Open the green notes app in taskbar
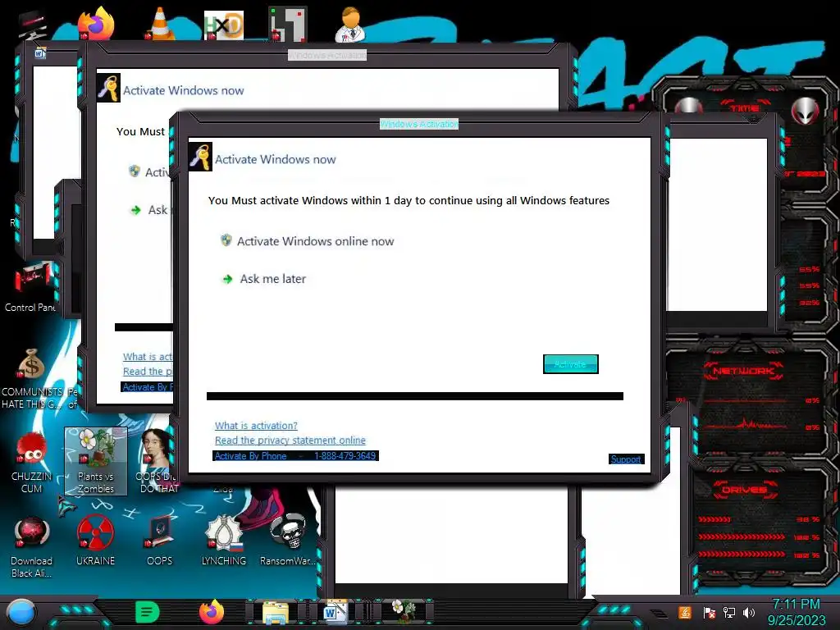The height and width of the screenshot is (630, 840). tap(148, 612)
